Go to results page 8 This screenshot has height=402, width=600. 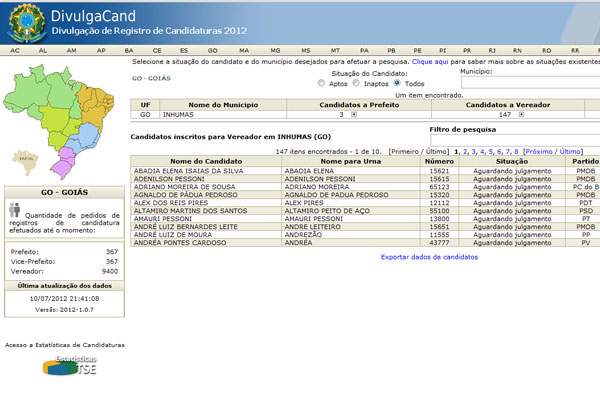516,151
